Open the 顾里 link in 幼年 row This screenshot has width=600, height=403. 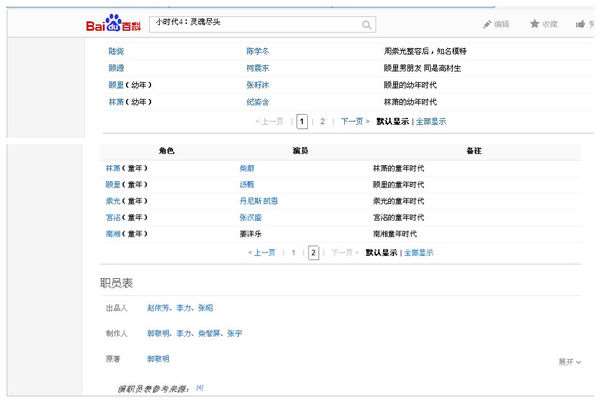click(x=116, y=85)
